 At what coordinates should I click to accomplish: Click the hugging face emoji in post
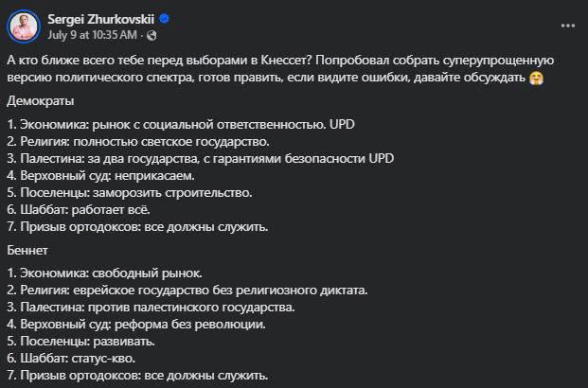pos(536,79)
